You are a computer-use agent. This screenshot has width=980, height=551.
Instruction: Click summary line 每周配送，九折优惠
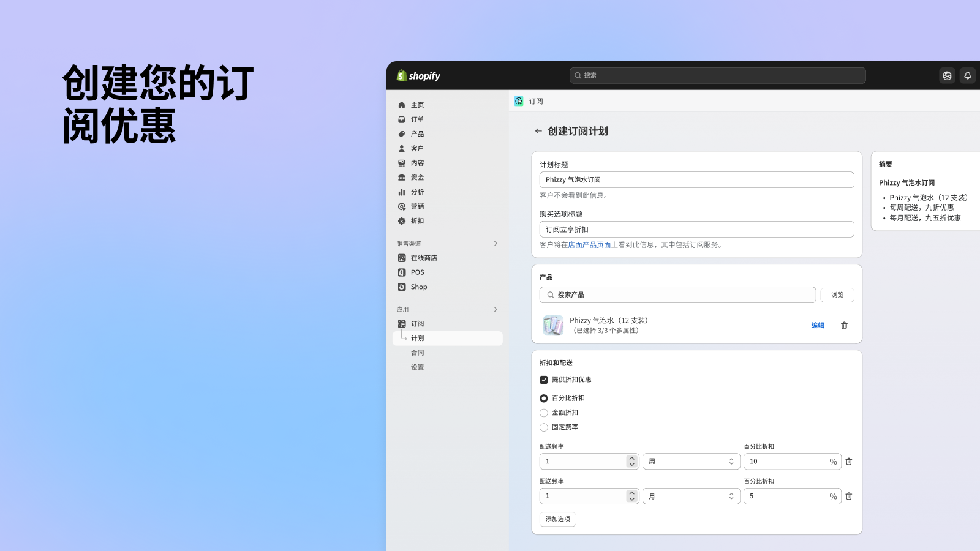tap(921, 208)
